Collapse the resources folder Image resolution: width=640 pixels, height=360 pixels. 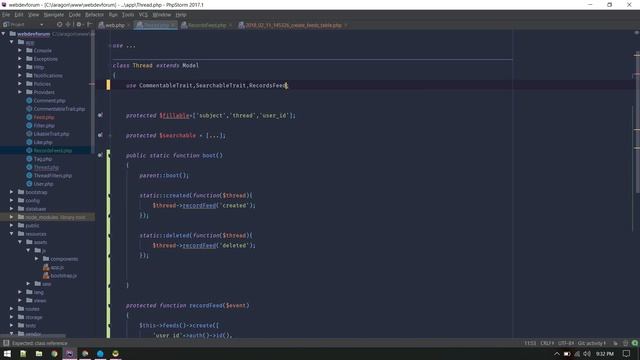click(12, 234)
